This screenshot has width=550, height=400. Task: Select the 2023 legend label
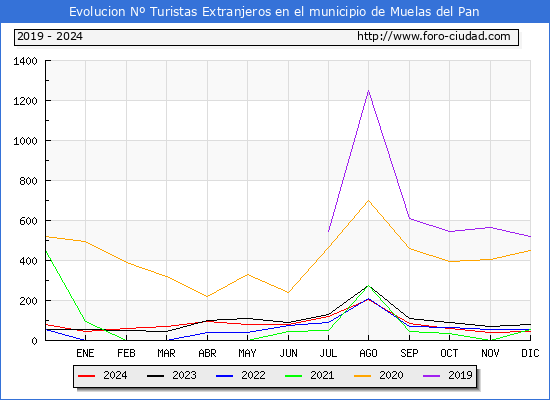[184, 375]
